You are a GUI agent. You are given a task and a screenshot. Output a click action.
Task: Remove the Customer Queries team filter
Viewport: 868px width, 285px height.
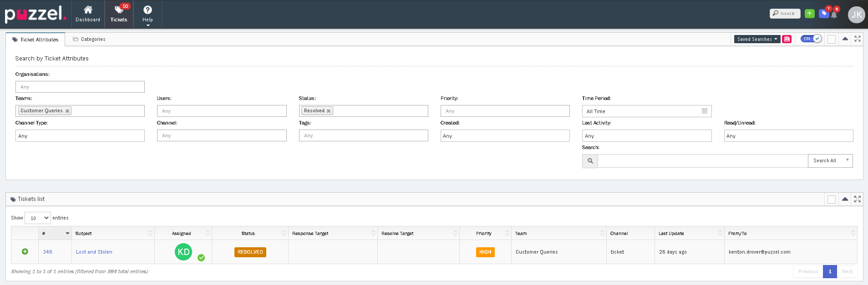(x=67, y=111)
